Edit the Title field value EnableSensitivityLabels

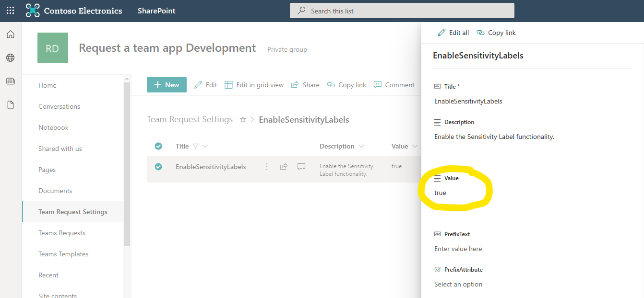468,101
